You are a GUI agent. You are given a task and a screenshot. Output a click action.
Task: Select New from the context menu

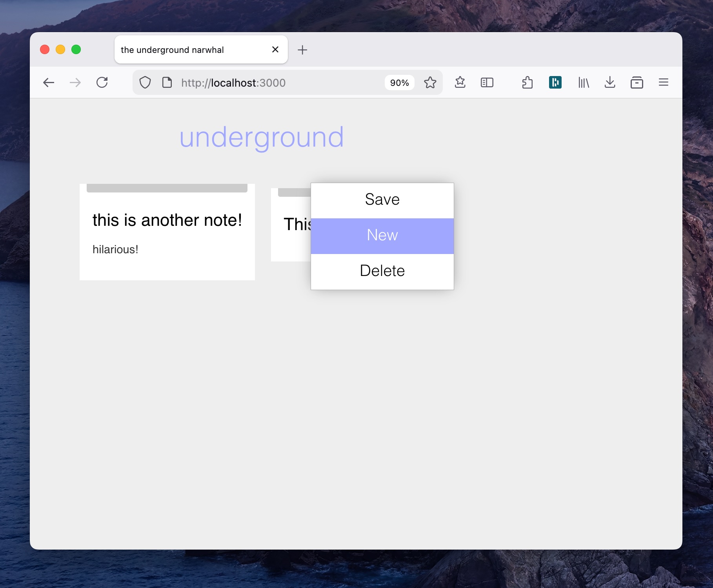[382, 236]
